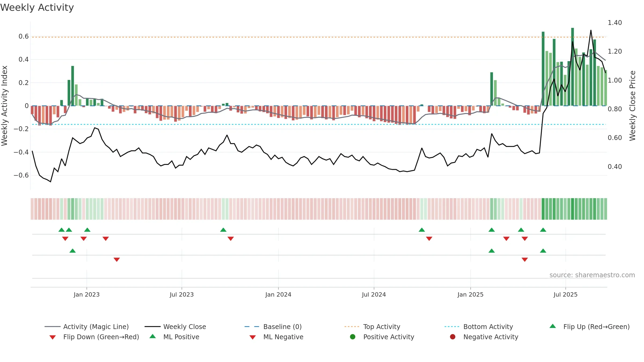Click the 0.40 price axis tick
Image resolution: width=644 pixels, height=362 pixels.
click(x=615, y=167)
